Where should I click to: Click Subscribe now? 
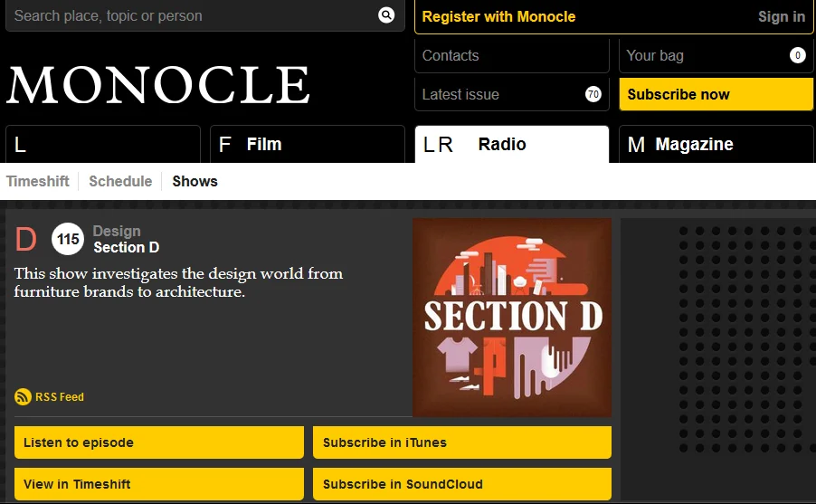click(716, 94)
